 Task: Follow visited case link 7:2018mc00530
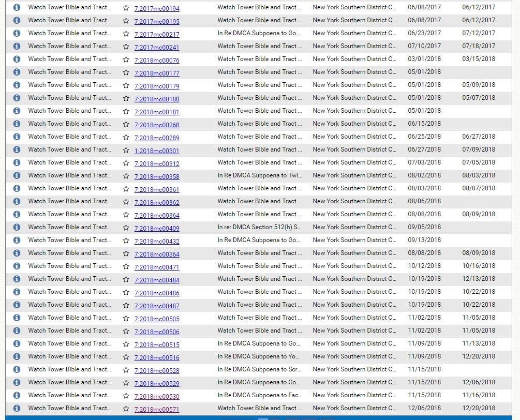tap(157, 396)
